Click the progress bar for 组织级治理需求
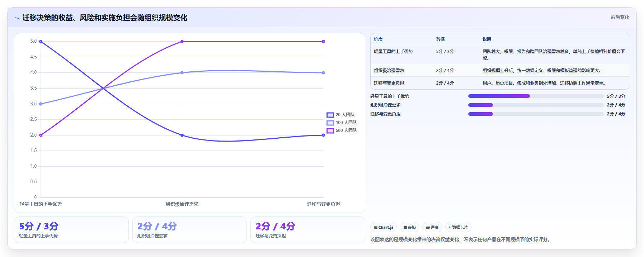Image resolution: width=644 pixels, height=257 pixels. 536,105
